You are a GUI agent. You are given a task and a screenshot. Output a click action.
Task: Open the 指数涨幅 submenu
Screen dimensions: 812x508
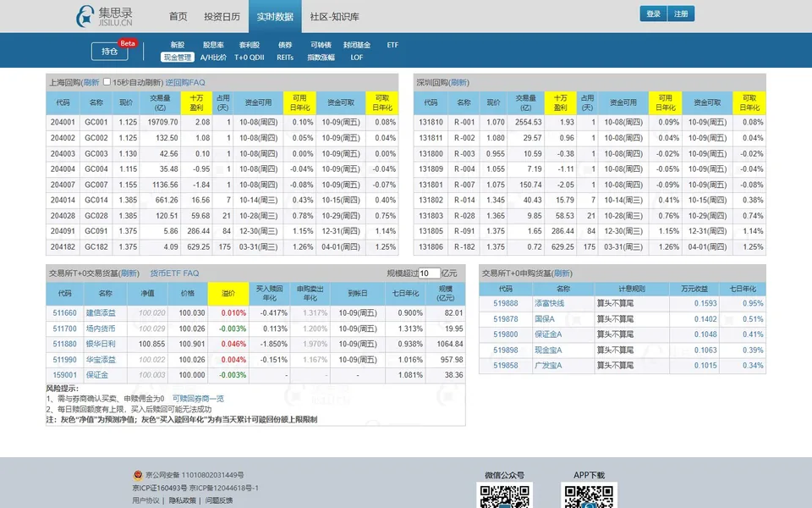(x=321, y=58)
